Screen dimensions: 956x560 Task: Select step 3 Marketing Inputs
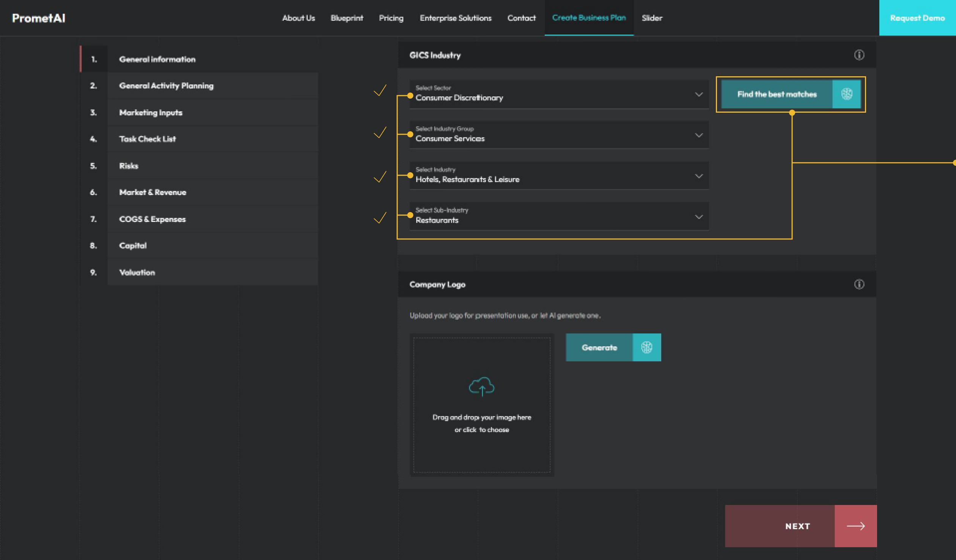pos(199,112)
